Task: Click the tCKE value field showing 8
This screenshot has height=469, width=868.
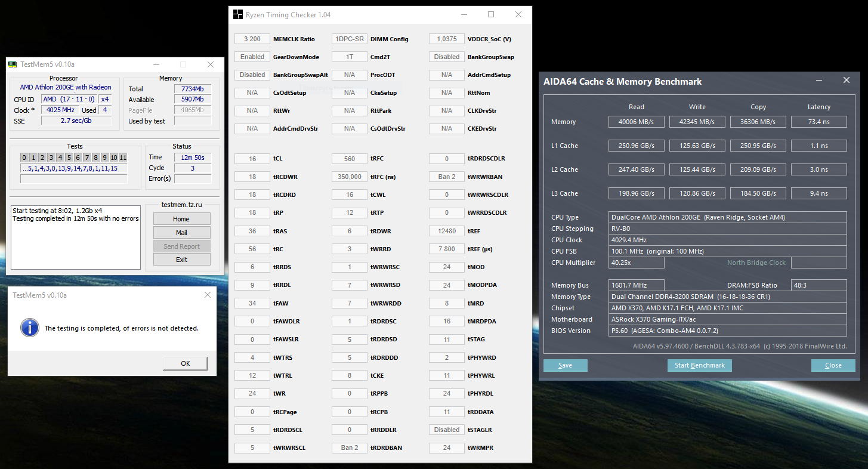Action: [x=350, y=375]
